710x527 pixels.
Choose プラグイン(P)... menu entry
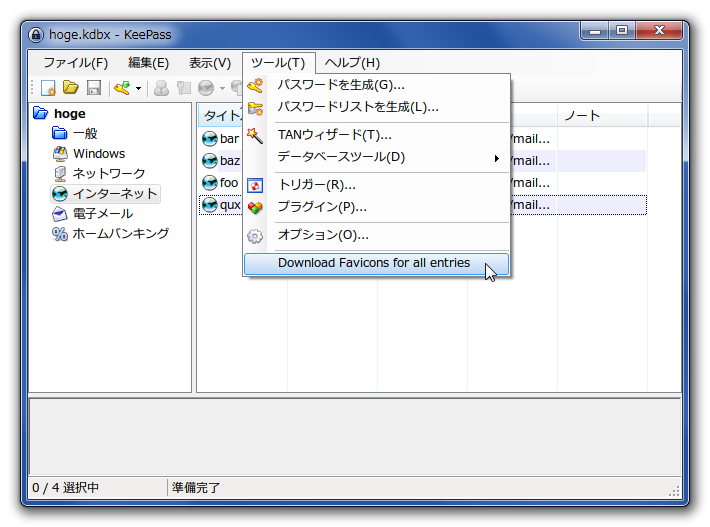(377, 207)
